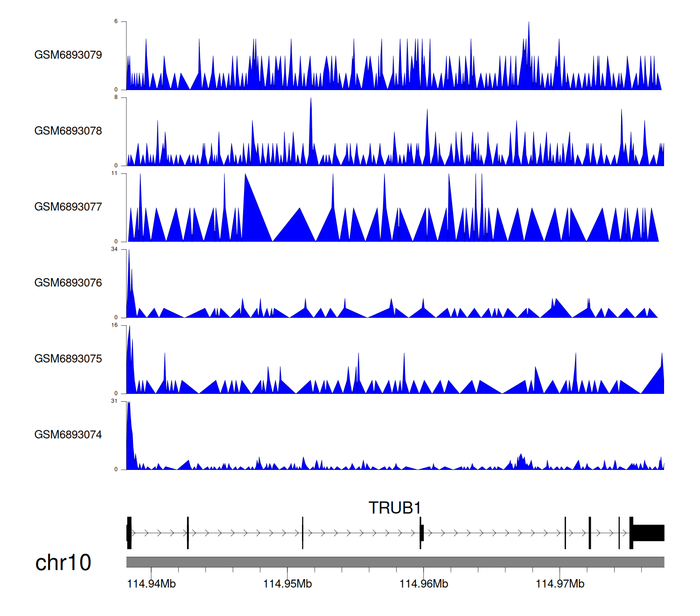Click the 114.96Mb axis tick label

(x=424, y=584)
